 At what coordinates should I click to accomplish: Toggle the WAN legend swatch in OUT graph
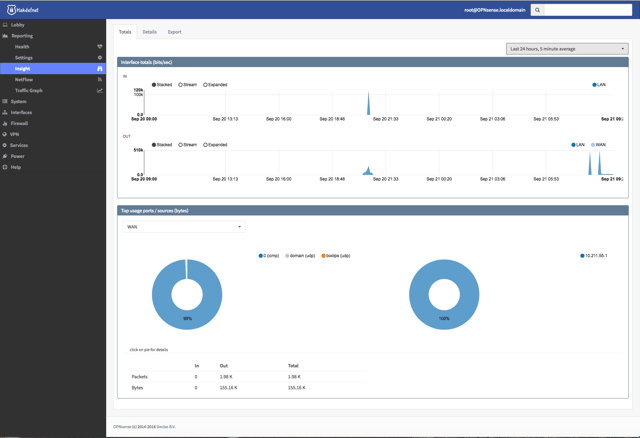[x=593, y=145]
